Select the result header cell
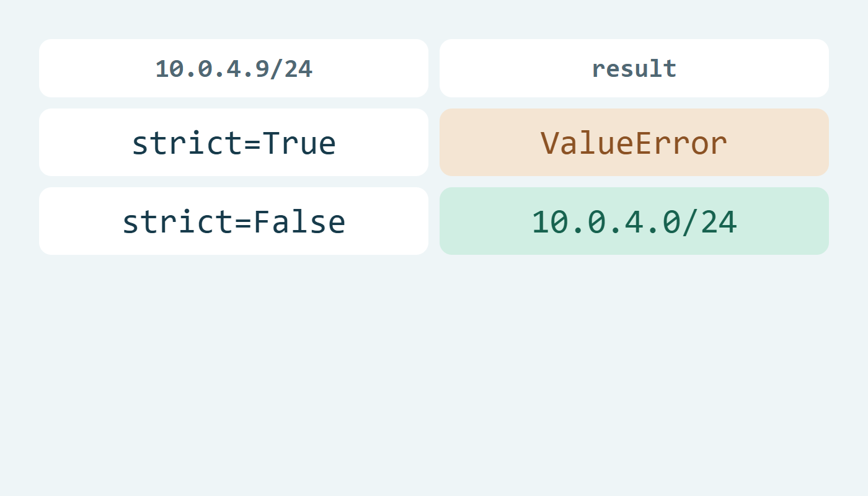The width and height of the screenshot is (868, 496). tap(634, 68)
